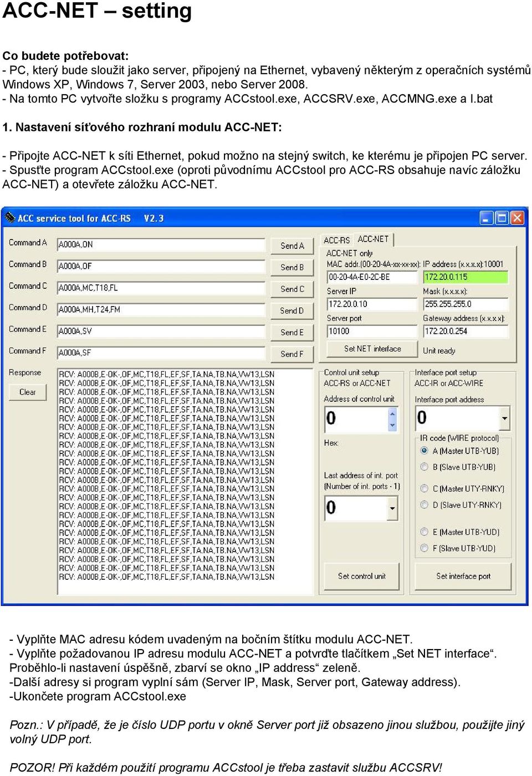Click the Send A button
The height and width of the screenshot is (776, 532).
(292, 246)
